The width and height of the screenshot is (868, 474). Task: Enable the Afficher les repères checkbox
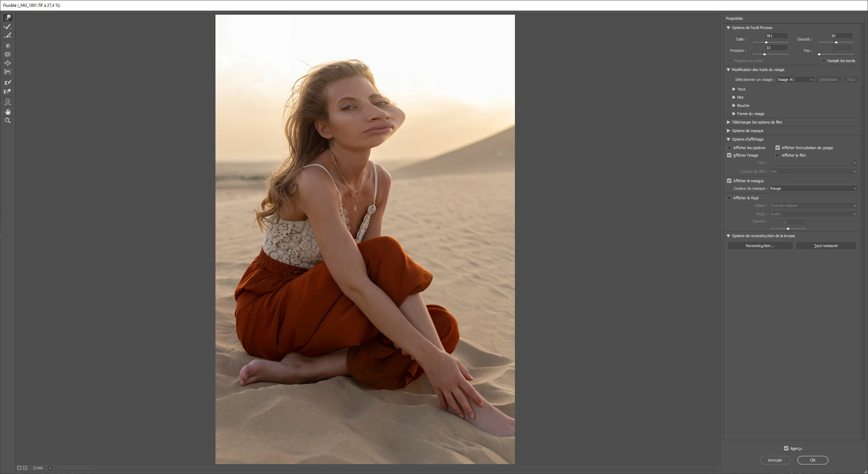tap(729, 148)
